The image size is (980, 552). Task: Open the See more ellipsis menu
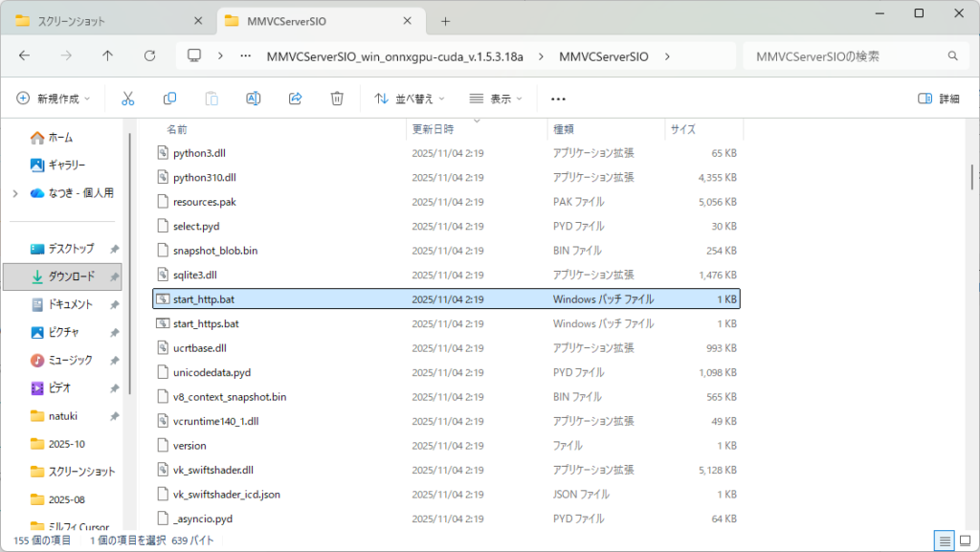coord(558,99)
